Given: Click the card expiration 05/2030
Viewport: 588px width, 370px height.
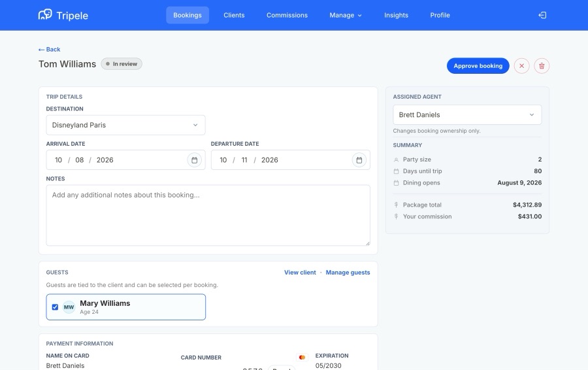Looking at the screenshot, I should 328,365.
